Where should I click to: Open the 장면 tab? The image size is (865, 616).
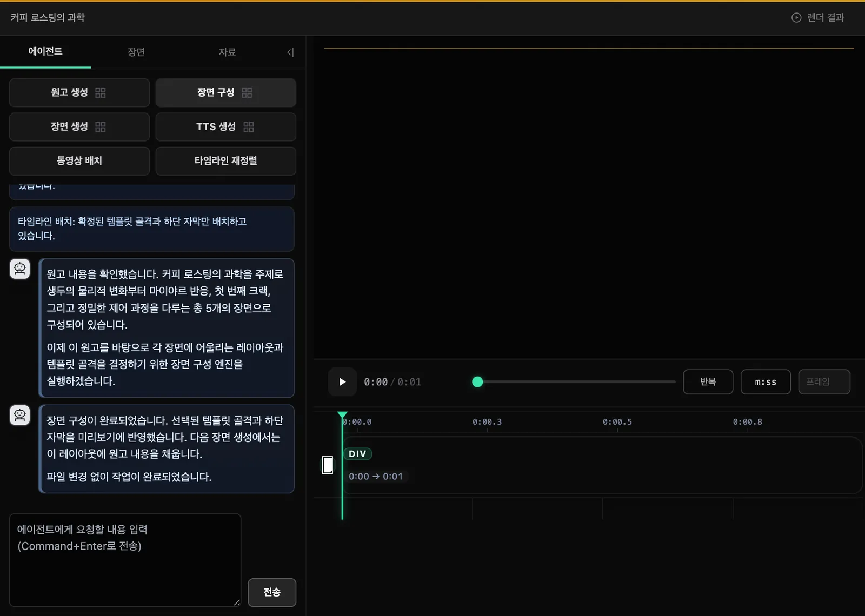(x=136, y=52)
